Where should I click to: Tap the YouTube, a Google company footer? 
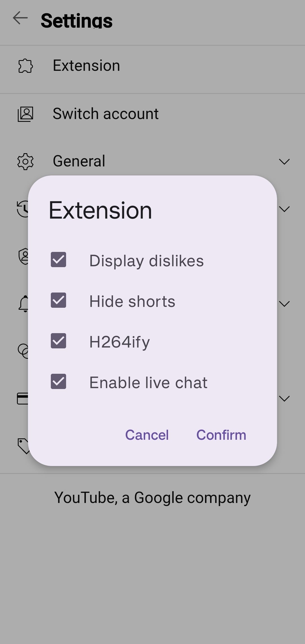[x=152, y=498]
